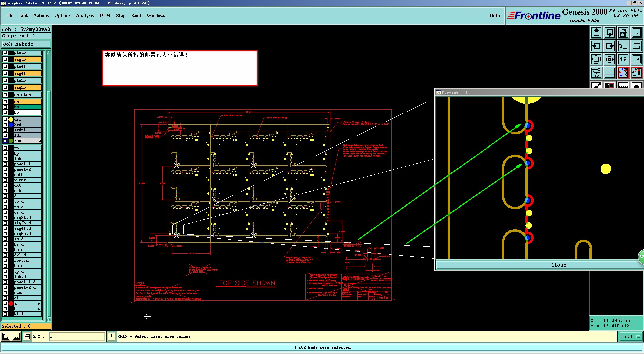This screenshot has width=644, height=354.
Task: Click the small marker on rout layer row
Action: coord(40,141)
